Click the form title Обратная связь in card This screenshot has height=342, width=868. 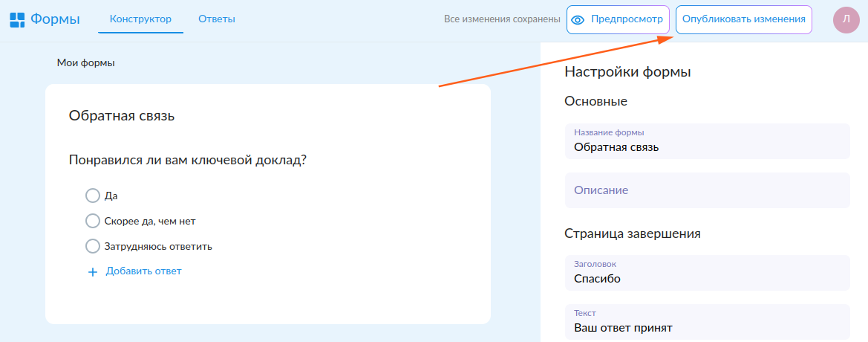(x=122, y=116)
